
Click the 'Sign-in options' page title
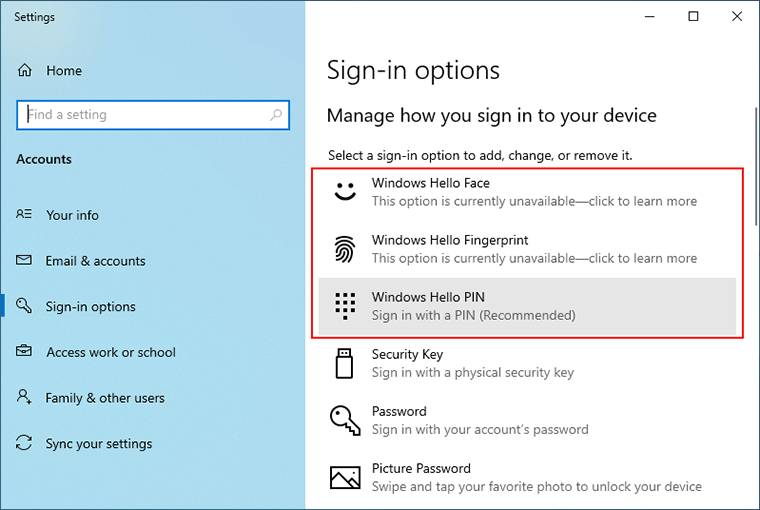click(413, 71)
